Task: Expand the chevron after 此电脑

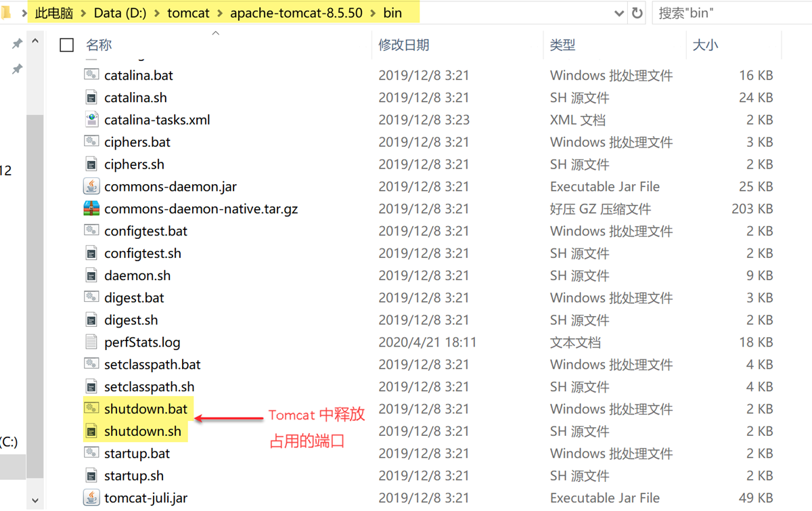Action: [83, 13]
